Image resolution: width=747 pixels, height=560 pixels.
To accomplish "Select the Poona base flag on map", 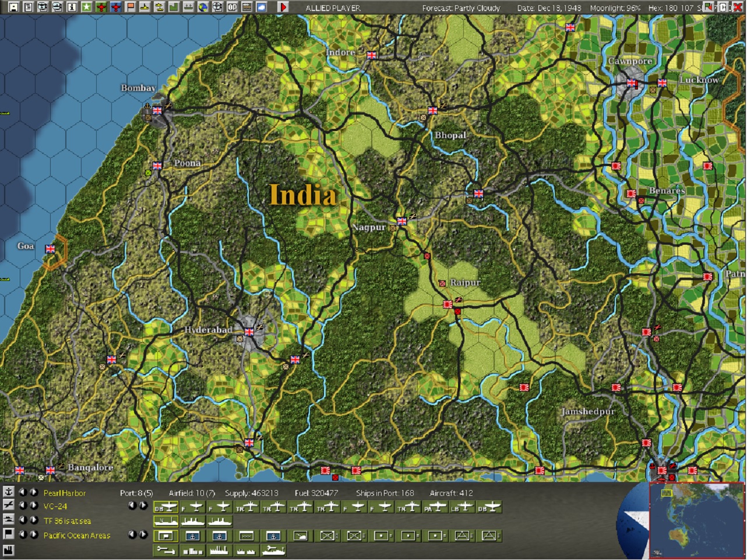I will tap(157, 165).
